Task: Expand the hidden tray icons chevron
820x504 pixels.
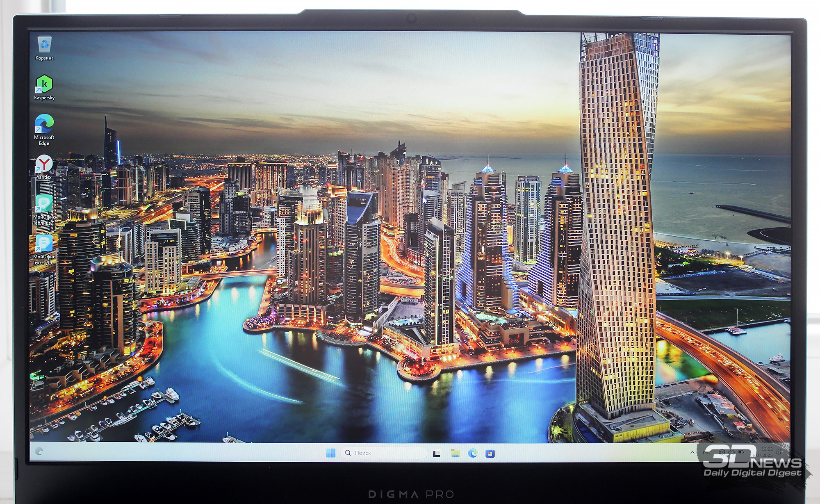Action: coord(692,452)
